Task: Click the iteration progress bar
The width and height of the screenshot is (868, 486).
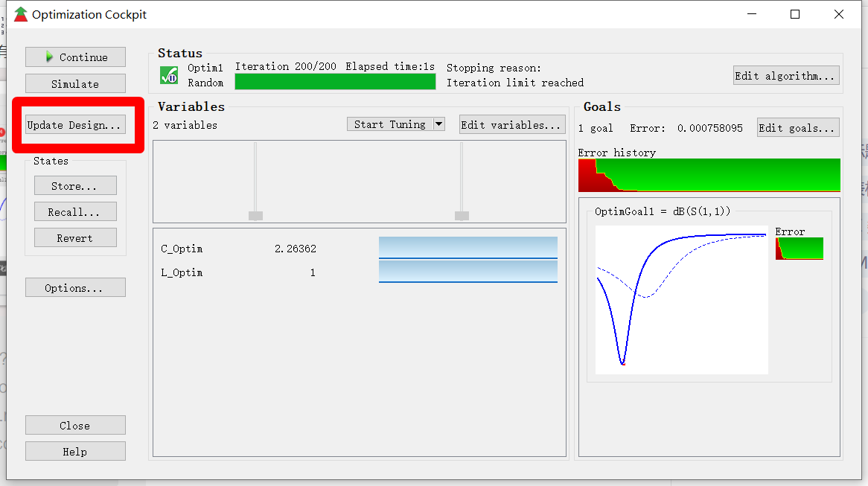Action: (x=335, y=82)
